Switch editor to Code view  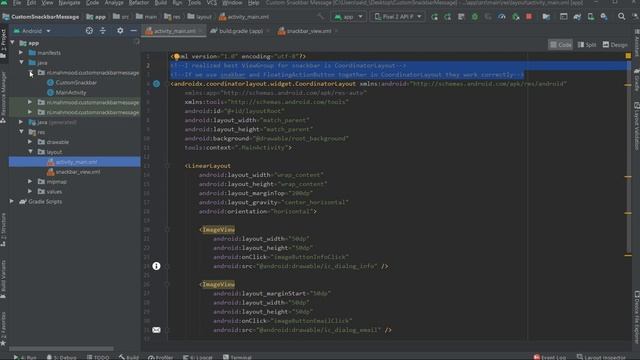click(560, 44)
